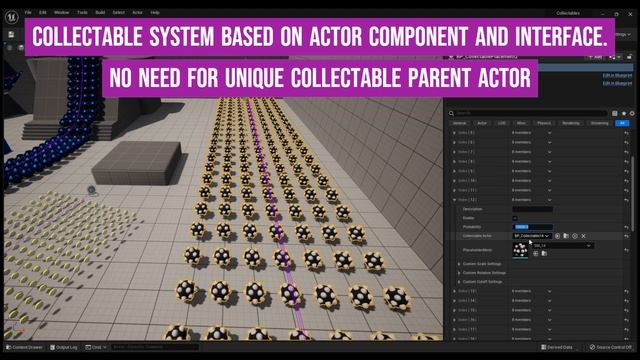Image resolution: width=640 pixels, height=360 pixels.
Task: Use selected asset for Collectable Actor
Action: tap(557, 236)
